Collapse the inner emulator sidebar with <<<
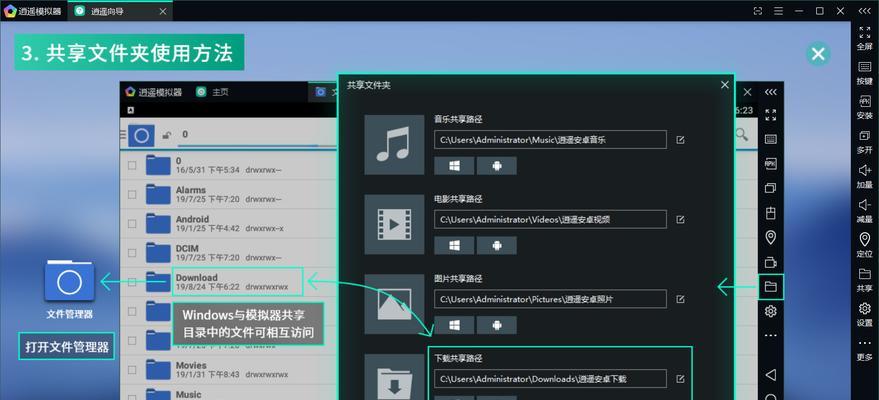 pos(771,92)
